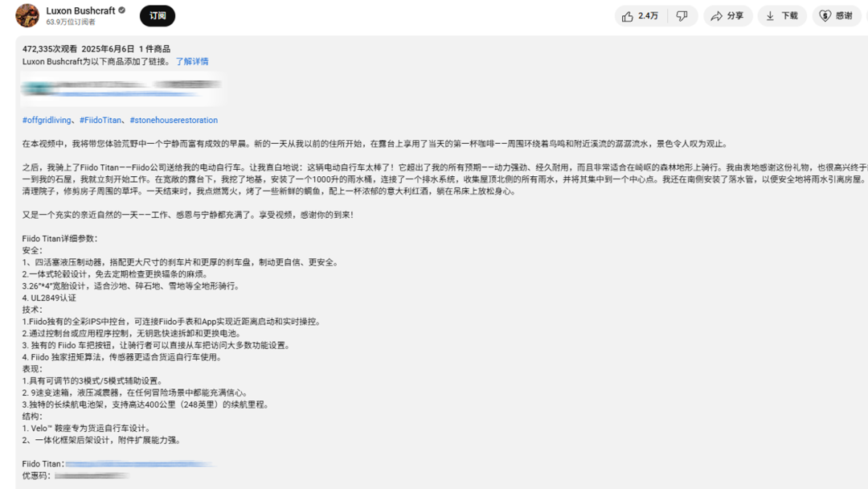Screen dimensions: 868x489
Task: Click the 63.9万位订阅者 subscriber count
Action: pyautogui.click(x=71, y=23)
